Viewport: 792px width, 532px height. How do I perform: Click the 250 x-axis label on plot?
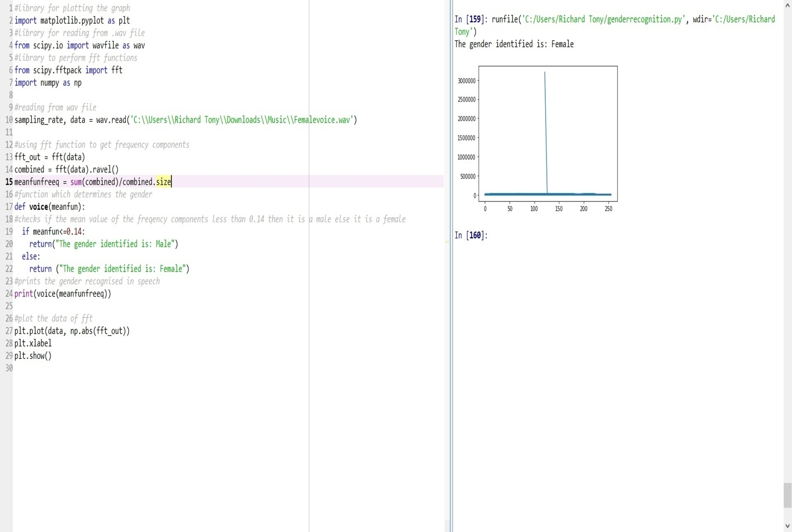608,209
